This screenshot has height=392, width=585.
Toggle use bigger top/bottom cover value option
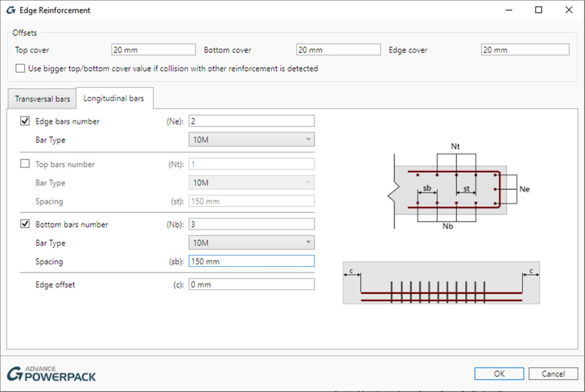click(x=21, y=69)
